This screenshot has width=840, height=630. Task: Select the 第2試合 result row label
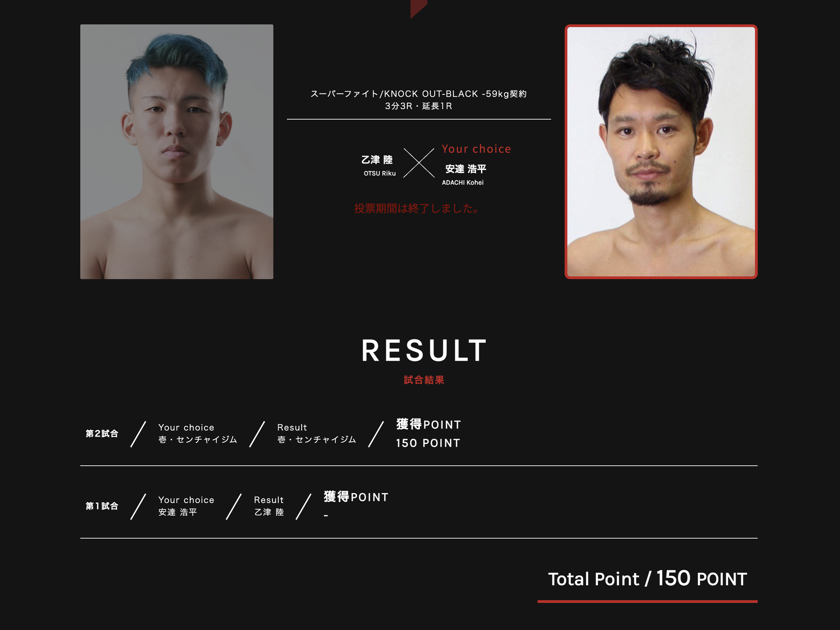coord(102,433)
